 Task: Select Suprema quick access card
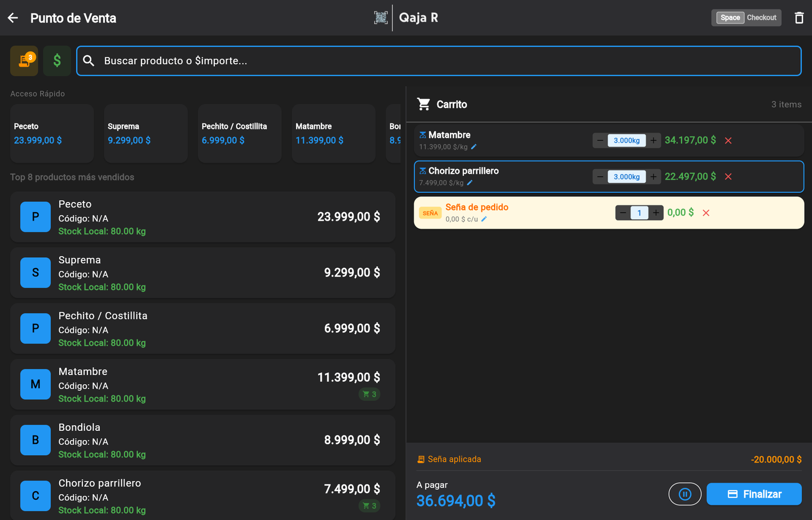click(146, 134)
